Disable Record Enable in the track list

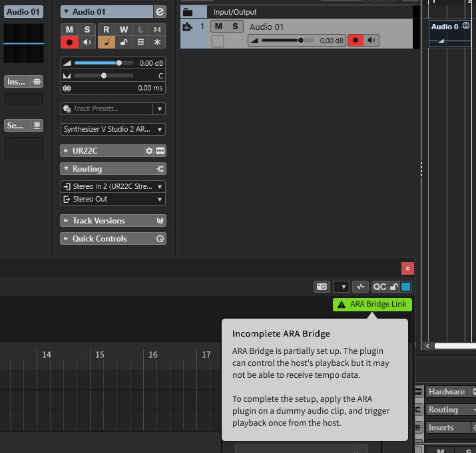[x=356, y=41]
